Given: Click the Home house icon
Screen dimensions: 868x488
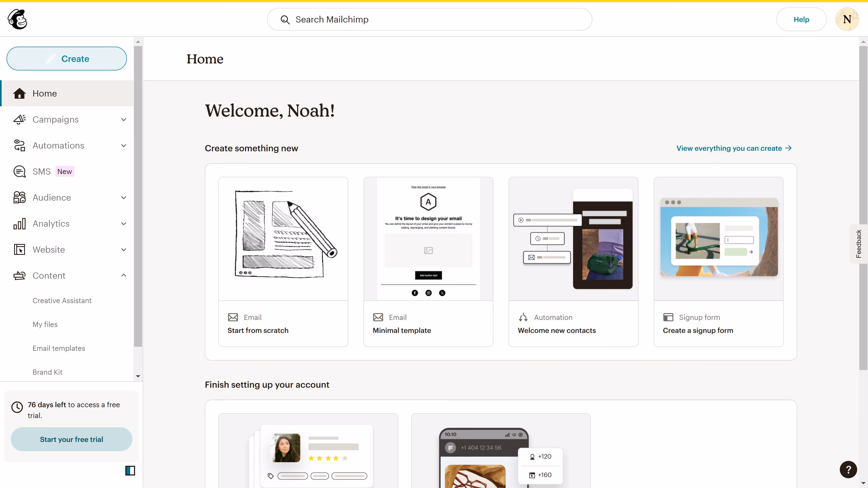Looking at the screenshot, I should (19, 93).
